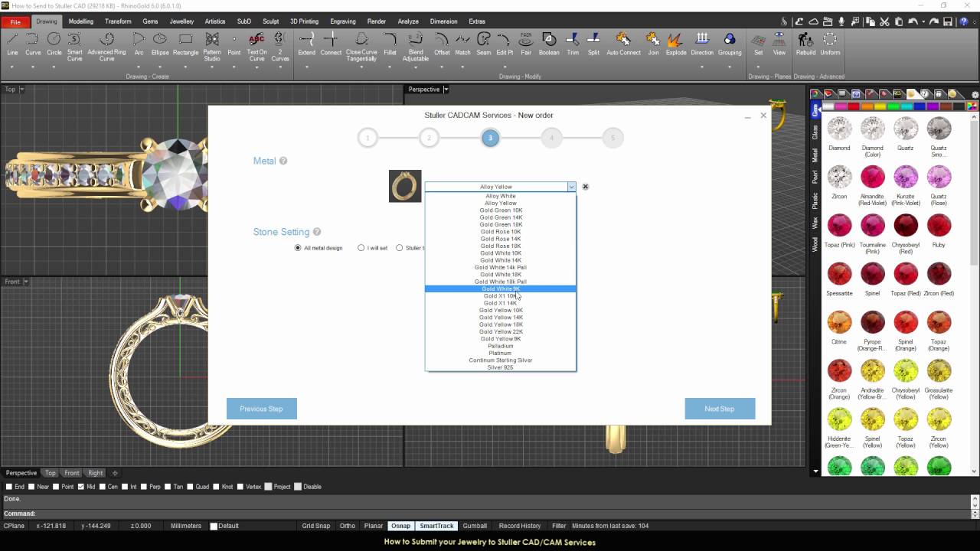Viewport: 980px width, 551px height.
Task: Select the Circle tool
Action: tap(54, 44)
